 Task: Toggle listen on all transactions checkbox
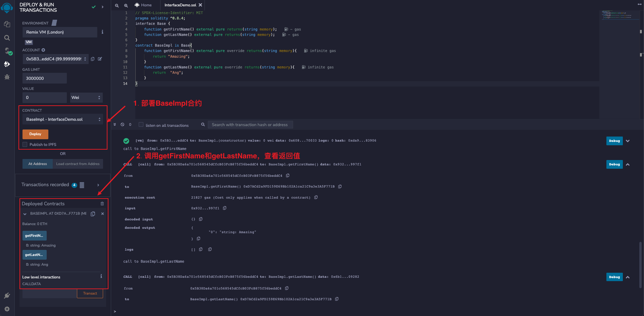(141, 125)
